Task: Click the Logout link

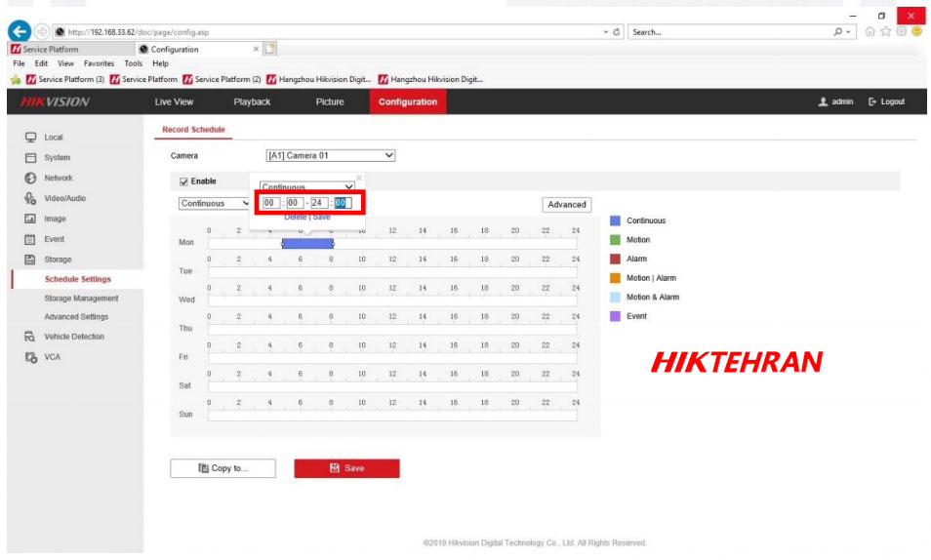Action: click(x=892, y=102)
